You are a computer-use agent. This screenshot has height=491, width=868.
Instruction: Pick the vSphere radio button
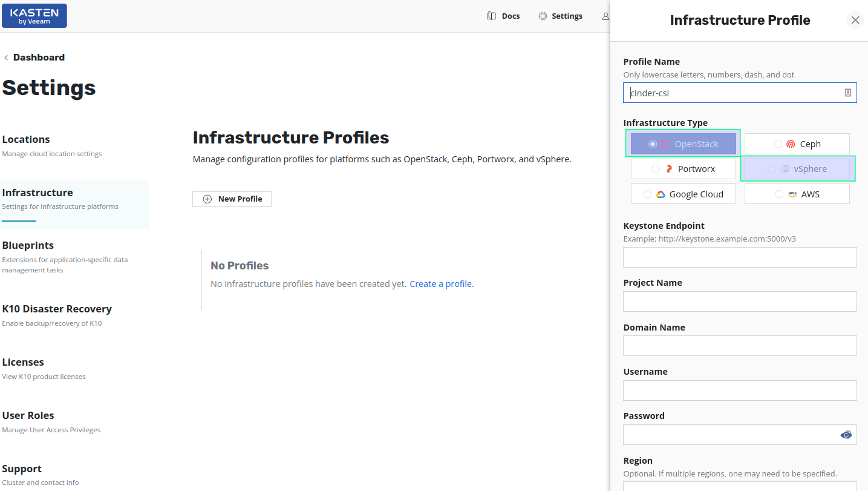772,169
